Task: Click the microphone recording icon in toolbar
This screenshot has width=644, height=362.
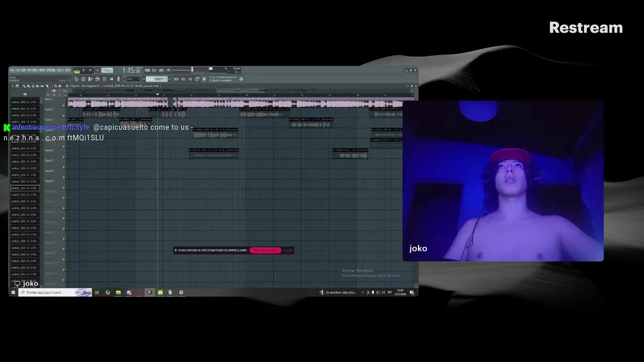Action: click(x=119, y=79)
